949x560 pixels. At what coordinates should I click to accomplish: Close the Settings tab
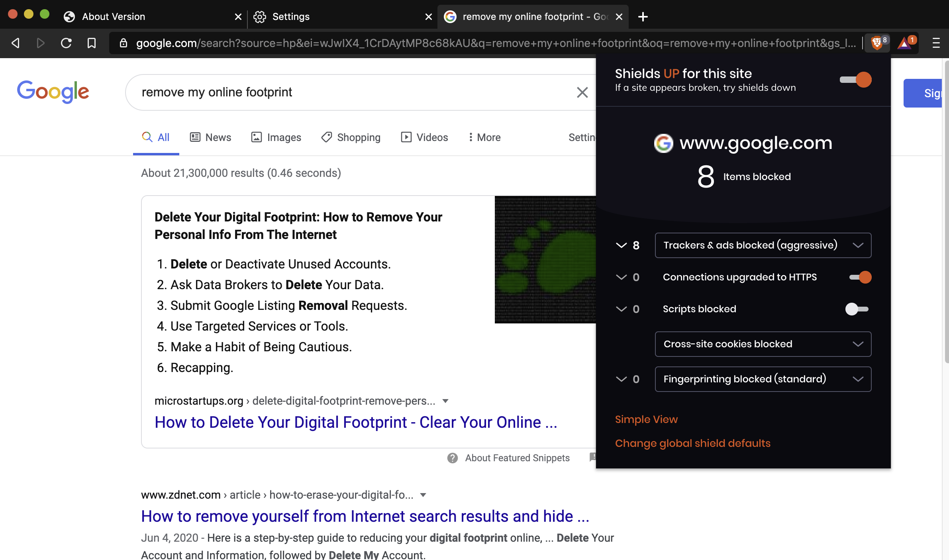pyautogui.click(x=429, y=17)
